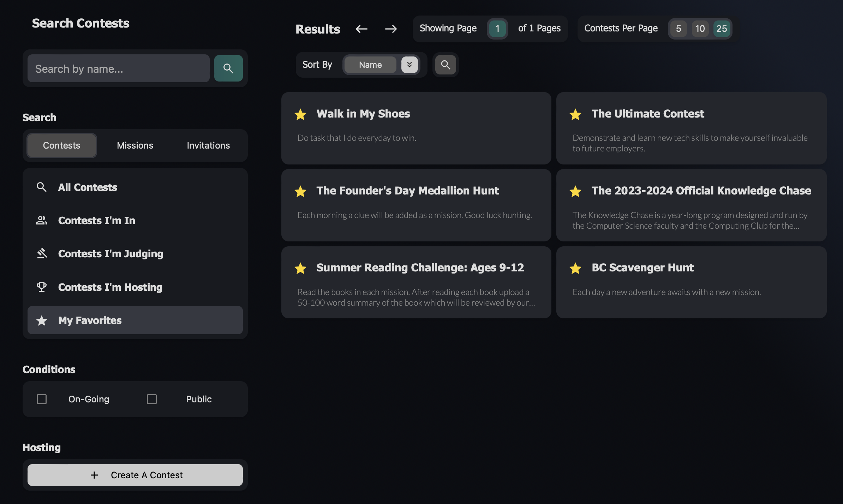The height and width of the screenshot is (504, 843).
Task: Focus the Search by name field
Action: tap(119, 68)
